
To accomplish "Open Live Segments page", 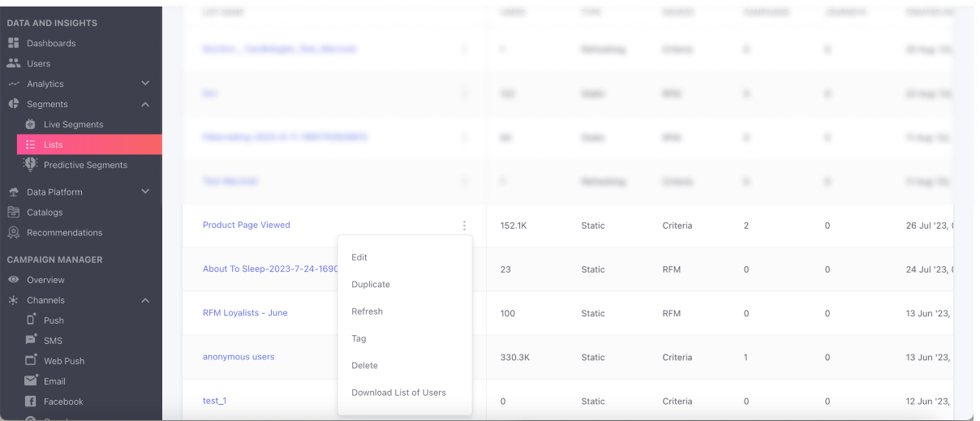I will click(73, 124).
